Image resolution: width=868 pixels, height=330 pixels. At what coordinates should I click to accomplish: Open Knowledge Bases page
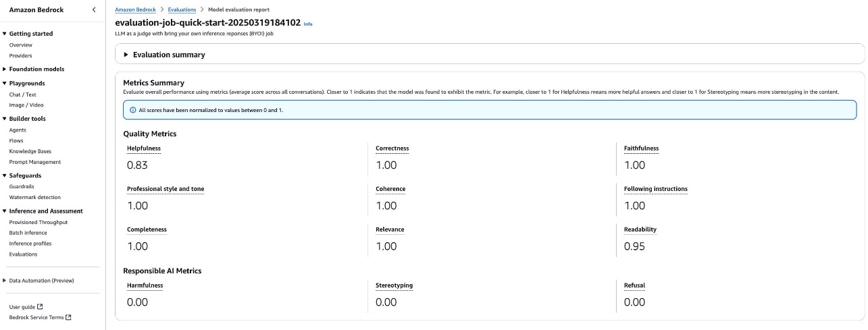point(30,151)
